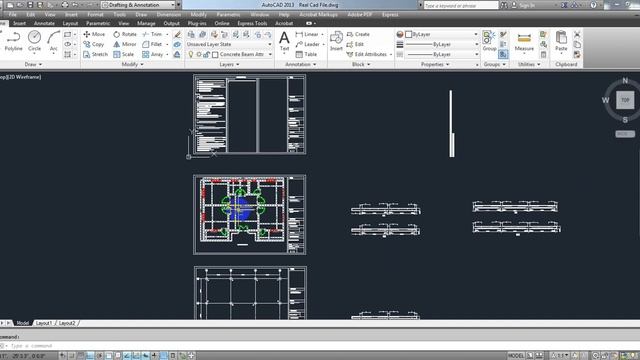Click the Cut icon in Clipboard panel
The height and width of the screenshot is (360, 640).
pos(577,34)
